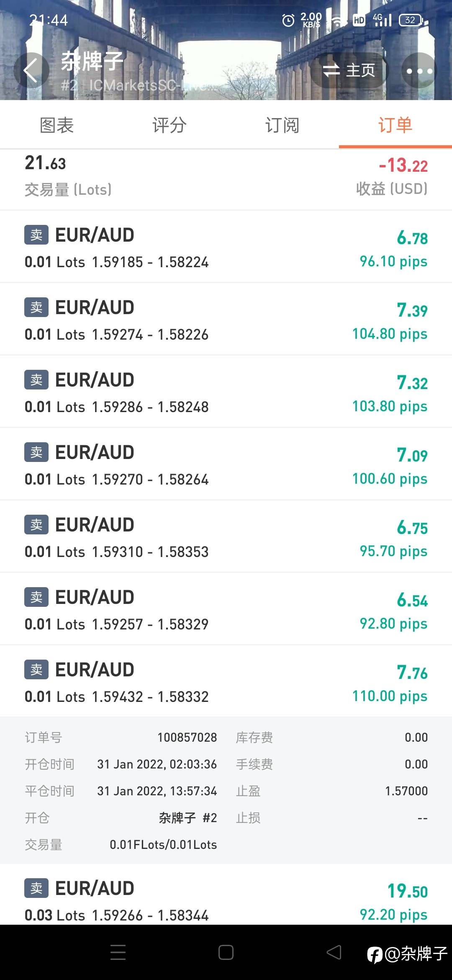452x980 pixels.
Task: Switch to the 评分 tab
Action: click(x=169, y=125)
